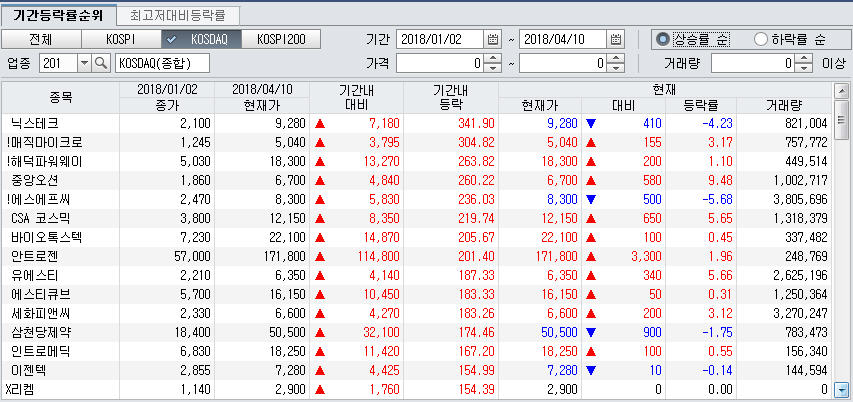853x402 pixels.
Task: Click 삼천당제약 current price 50,500
Action: pyautogui.click(x=560, y=332)
